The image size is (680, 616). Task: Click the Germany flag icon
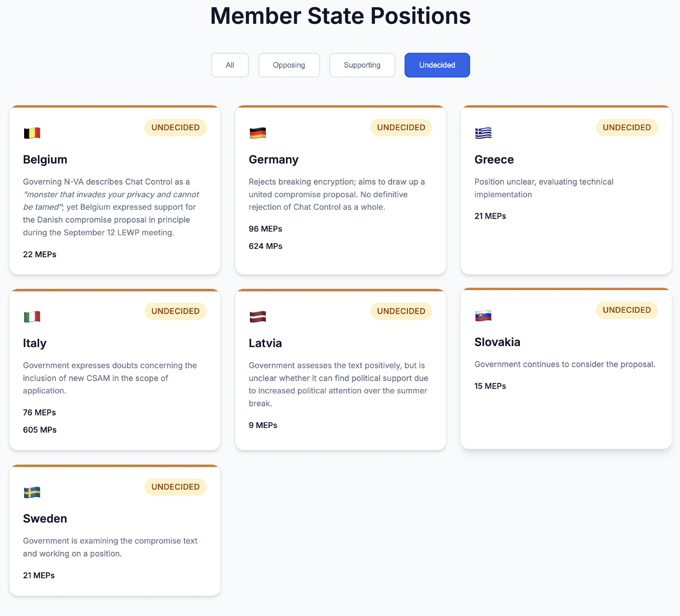258,133
